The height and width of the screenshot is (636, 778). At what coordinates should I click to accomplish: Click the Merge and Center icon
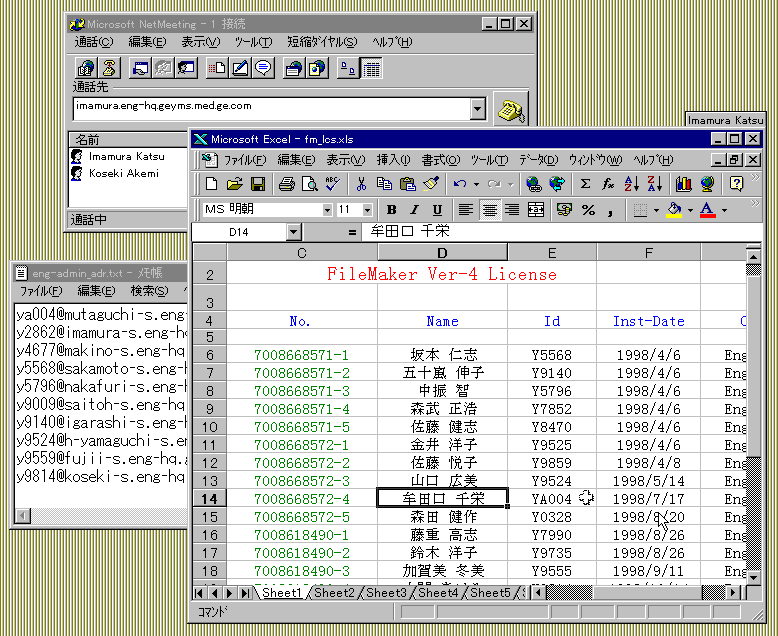(536, 210)
